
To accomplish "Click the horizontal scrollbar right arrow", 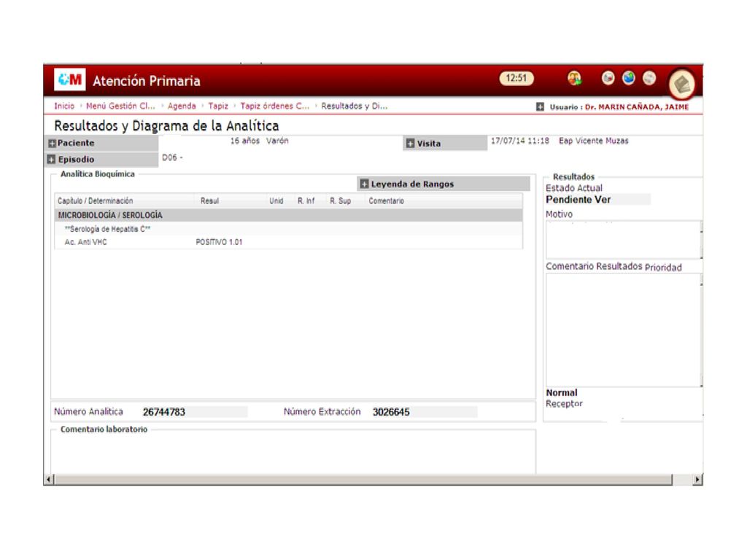I will pyautogui.click(x=697, y=480).
